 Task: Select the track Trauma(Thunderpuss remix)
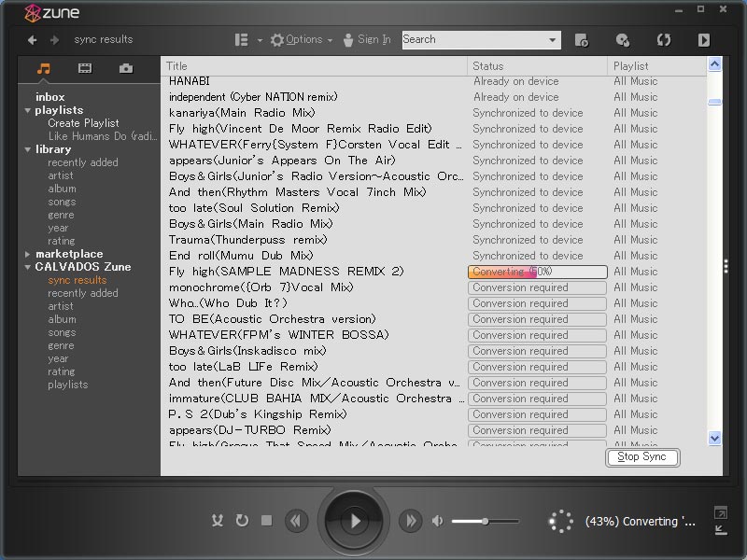tap(247, 240)
